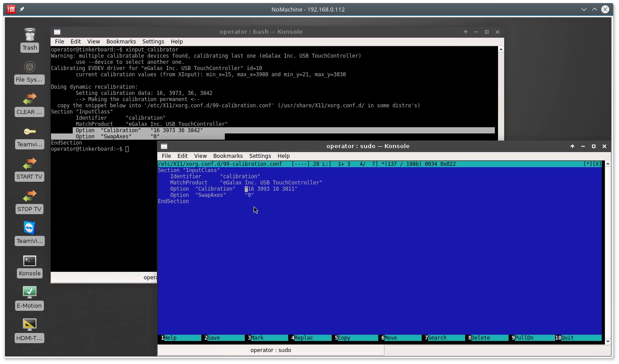Click scrollbar down arrow in sudo Konsole
Viewport: 619px width, 364px height.
(x=607, y=341)
